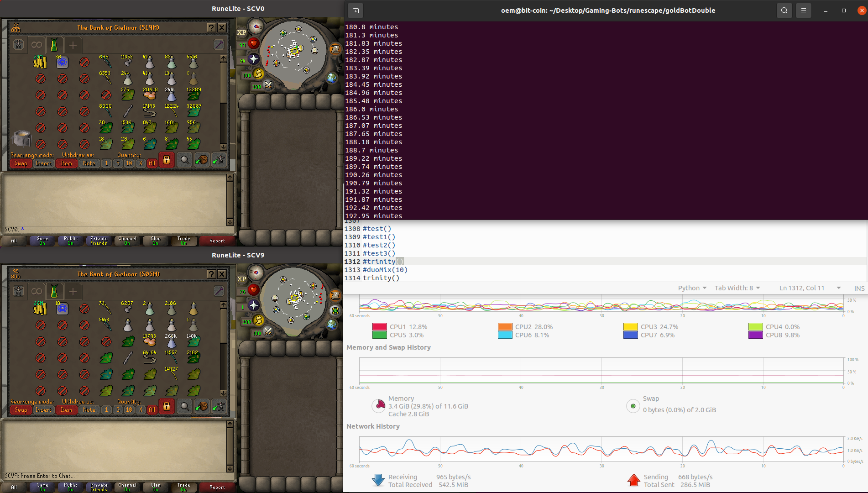Viewport: 868px width, 493px height.
Task: Click CPU8 purple color swatch
Action: click(x=756, y=335)
